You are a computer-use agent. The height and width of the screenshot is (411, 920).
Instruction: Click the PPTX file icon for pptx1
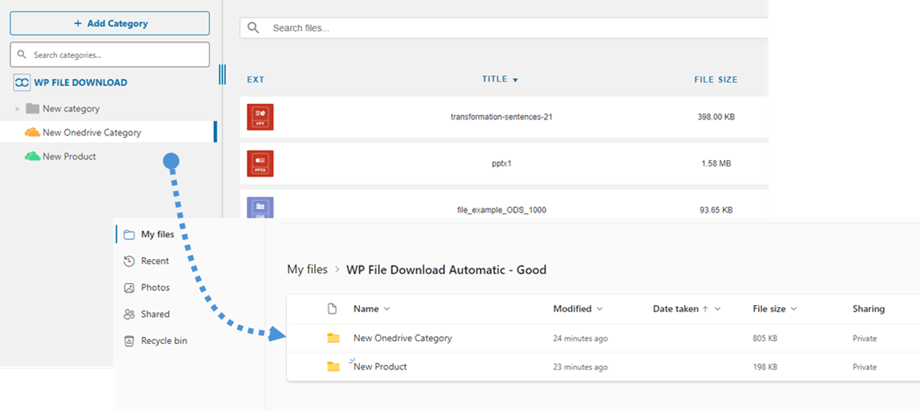click(260, 163)
